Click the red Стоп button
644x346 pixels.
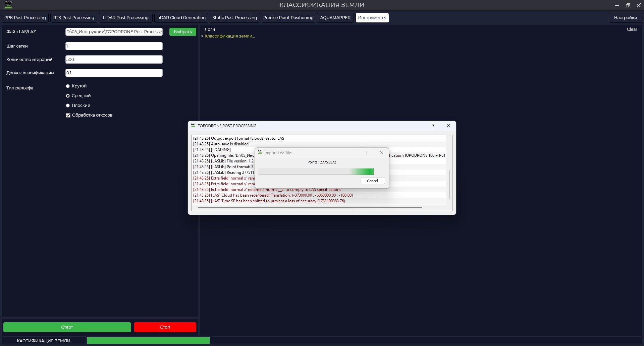[x=165, y=327]
